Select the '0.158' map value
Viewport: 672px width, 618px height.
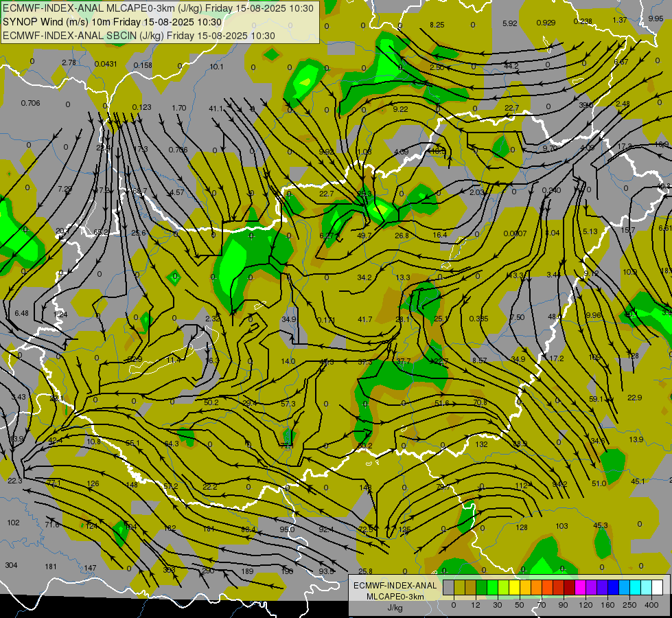click(x=143, y=65)
